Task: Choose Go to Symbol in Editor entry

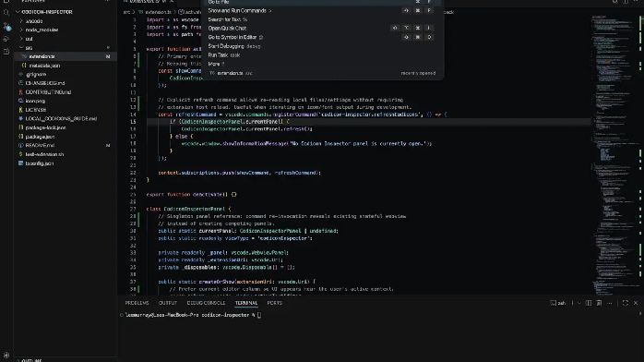Action: click(x=322, y=37)
